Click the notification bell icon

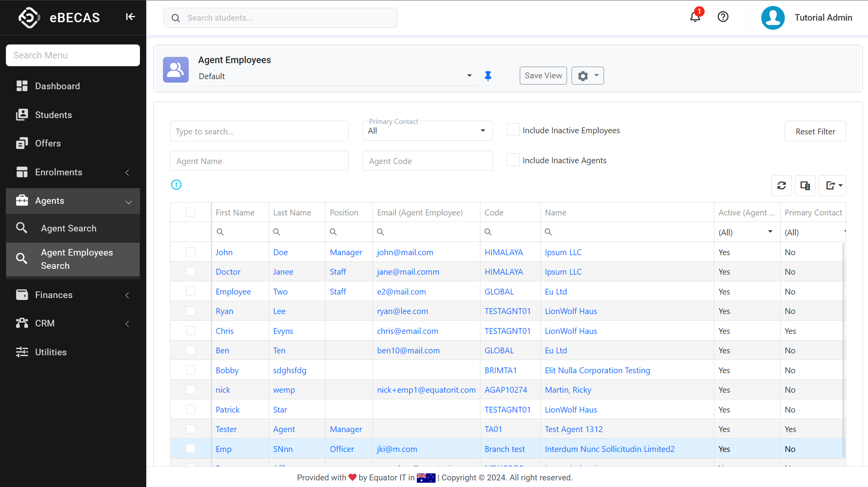(695, 17)
